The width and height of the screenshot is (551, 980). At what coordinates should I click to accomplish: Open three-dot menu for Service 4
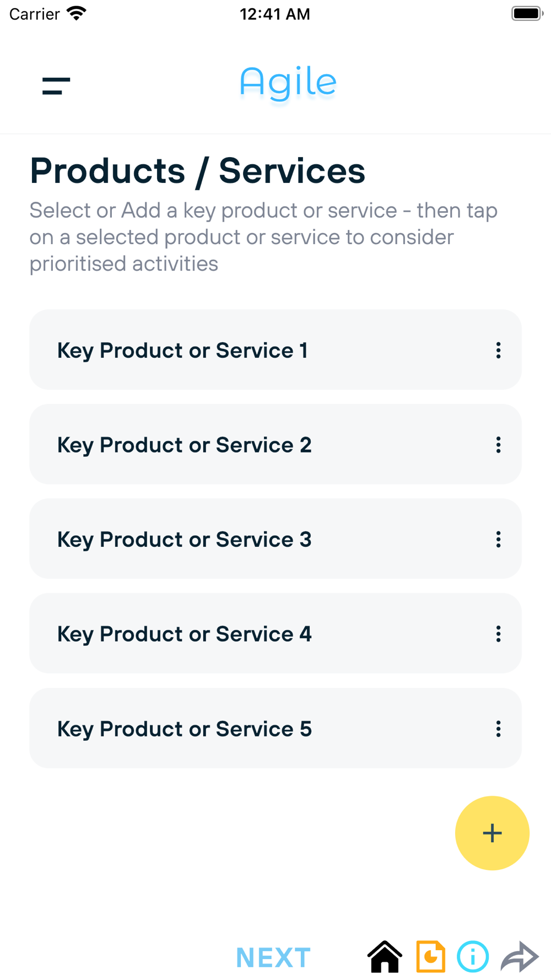click(498, 634)
